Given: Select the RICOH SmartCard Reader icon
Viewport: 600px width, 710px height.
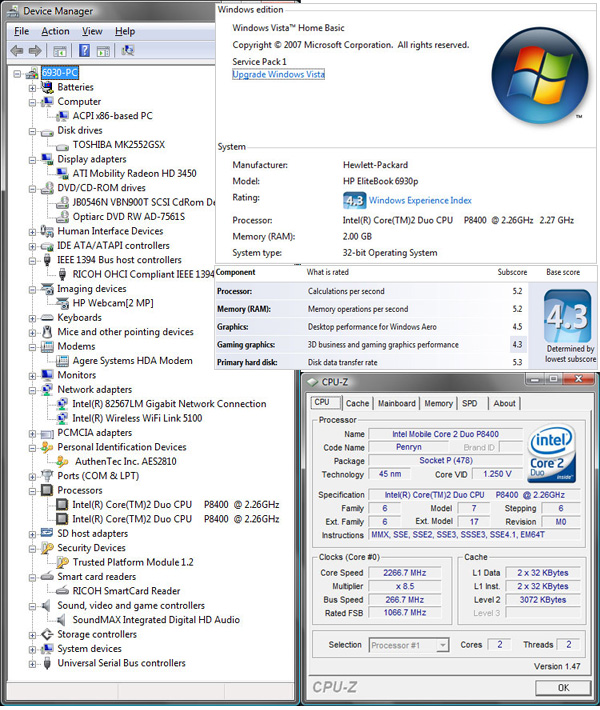Looking at the screenshot, I should (x=62, y=591).
